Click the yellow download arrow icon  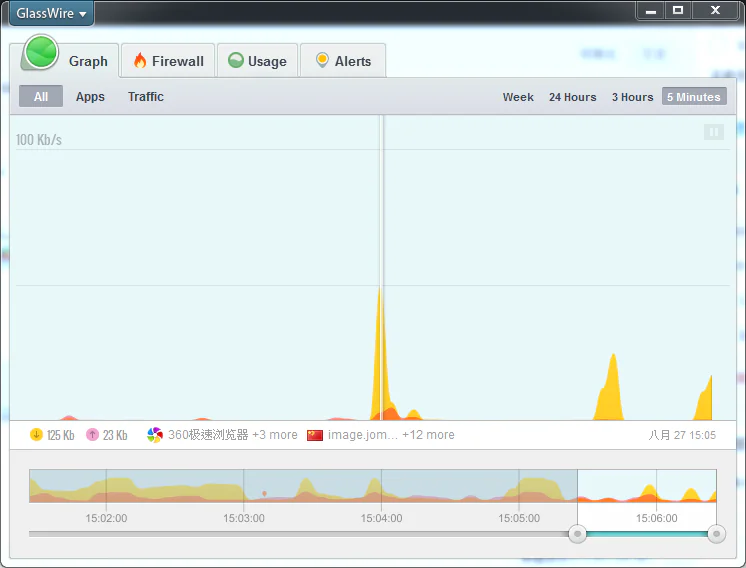coord(36,435)
